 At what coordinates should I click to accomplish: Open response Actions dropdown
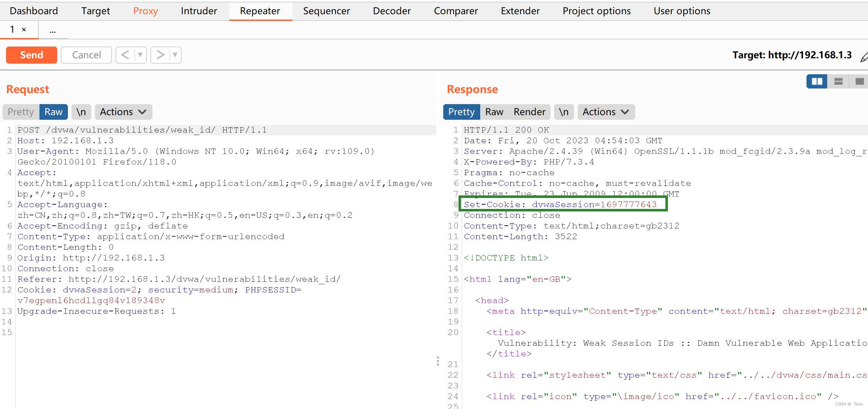[606, 112]
